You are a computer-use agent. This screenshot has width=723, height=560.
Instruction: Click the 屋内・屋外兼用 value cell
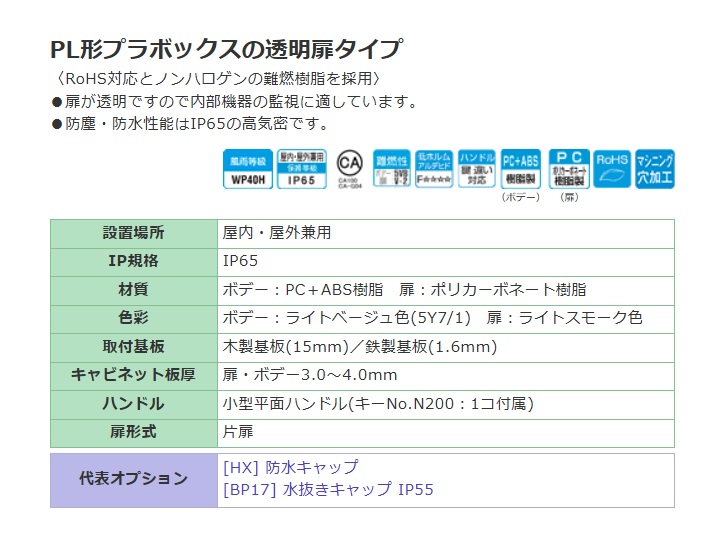pos(446,234)
